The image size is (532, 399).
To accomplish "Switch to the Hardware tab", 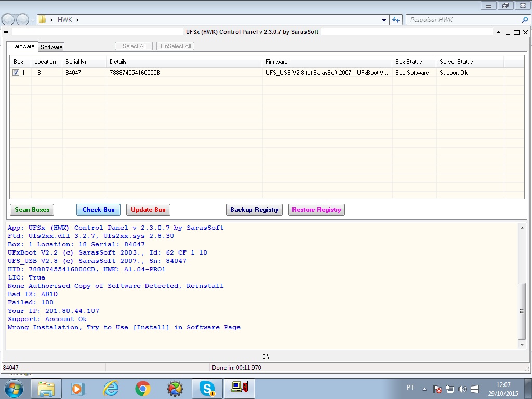I will 22,46.
